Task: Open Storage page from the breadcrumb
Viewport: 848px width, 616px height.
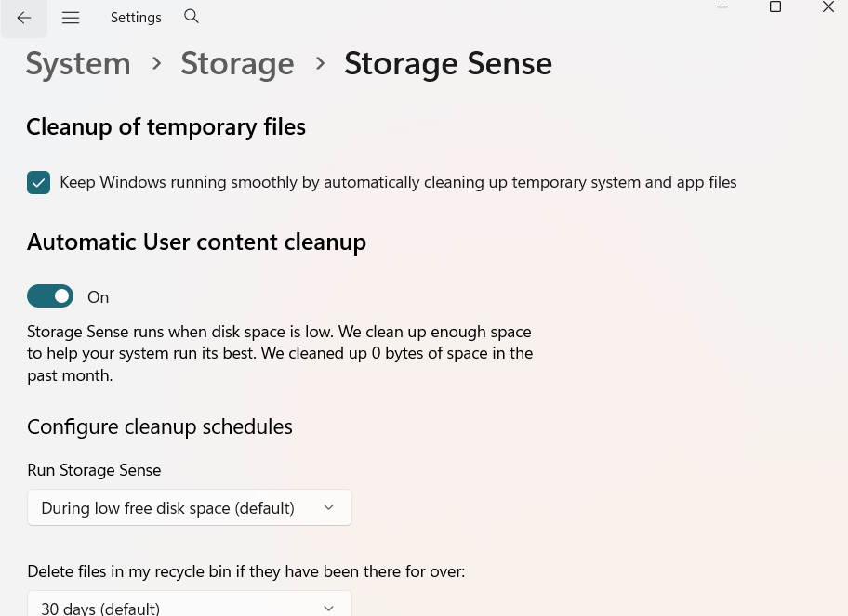Action: 237,63
